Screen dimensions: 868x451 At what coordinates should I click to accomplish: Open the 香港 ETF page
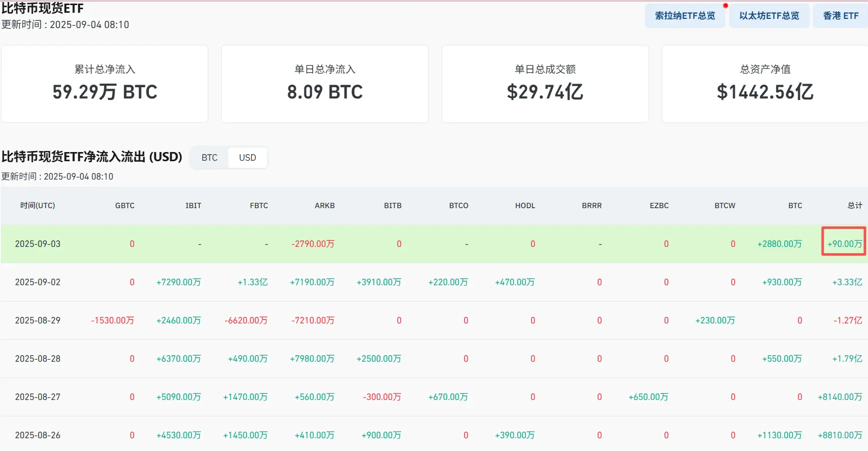840,16
